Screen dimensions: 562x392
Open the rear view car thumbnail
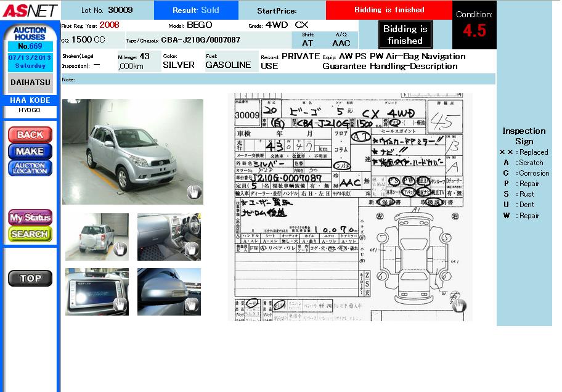(x=97, y=237)
